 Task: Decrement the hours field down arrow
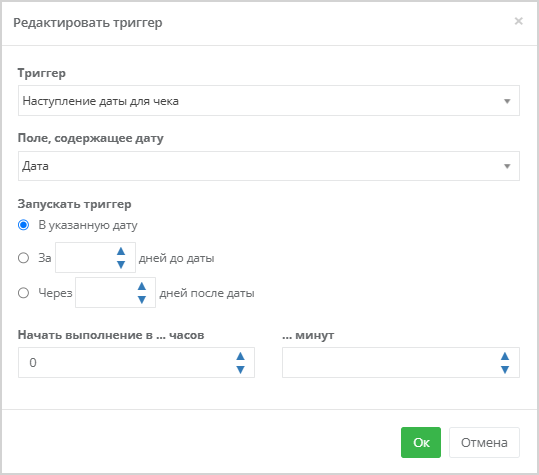tap(240, 369)
